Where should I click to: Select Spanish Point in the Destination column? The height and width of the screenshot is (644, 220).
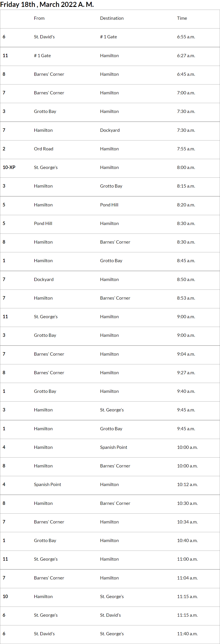pos(113,447)
